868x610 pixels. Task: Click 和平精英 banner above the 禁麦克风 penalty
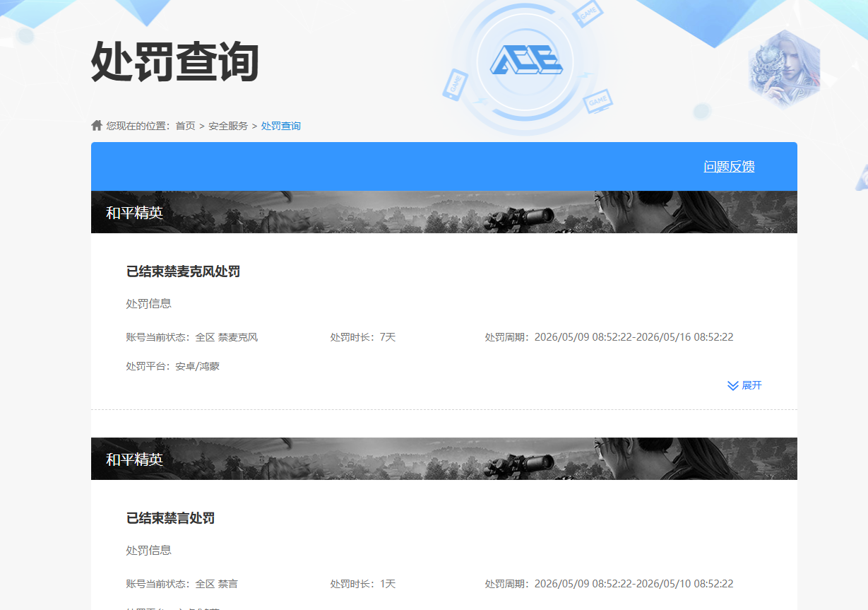coord(444,212)
